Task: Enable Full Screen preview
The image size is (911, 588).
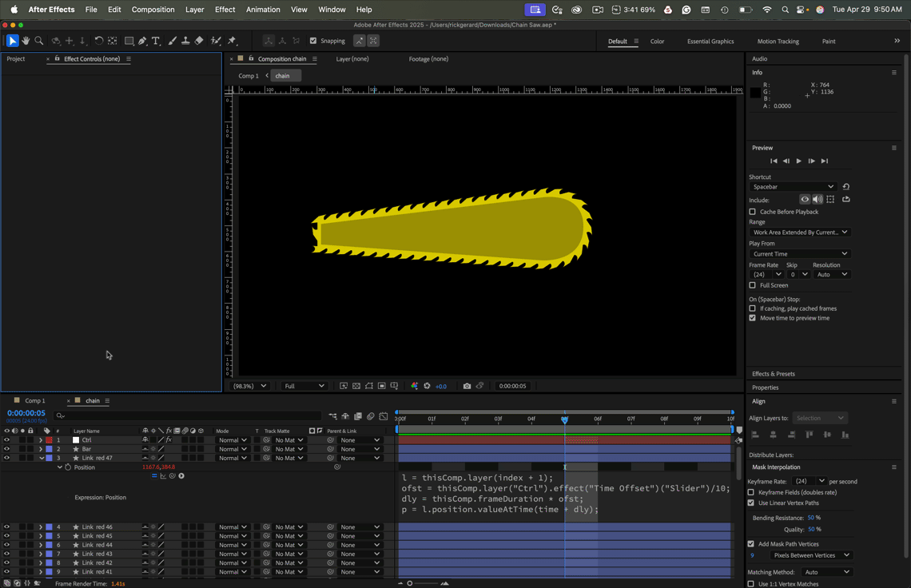Action: pos(752,285)
